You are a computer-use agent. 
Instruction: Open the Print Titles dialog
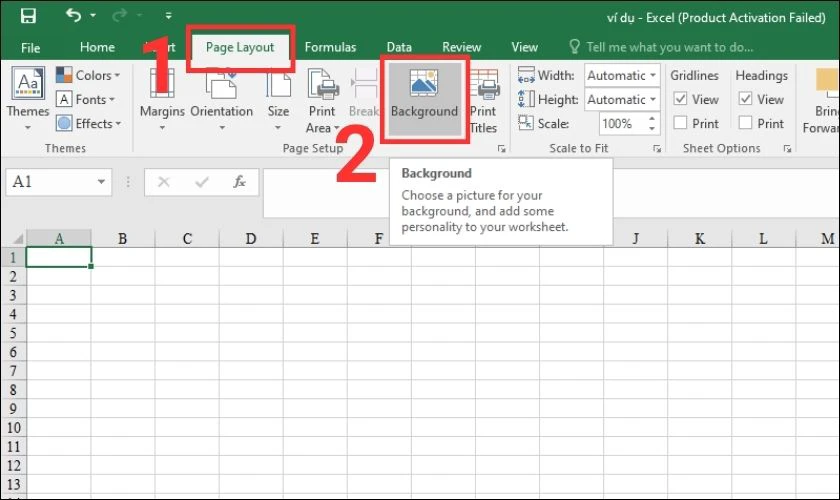[483, 101]
